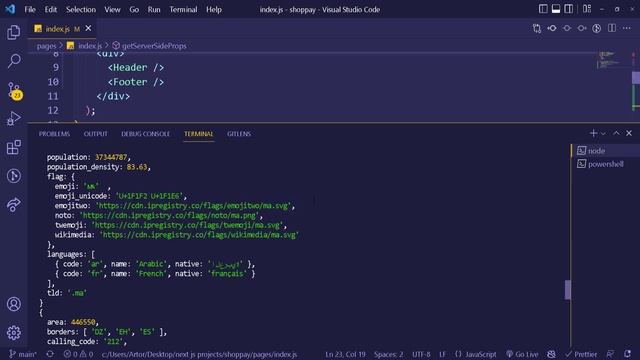640x360 pixels.
Task: Open the Accounts menu icon
Action: [x=13, y=304]
